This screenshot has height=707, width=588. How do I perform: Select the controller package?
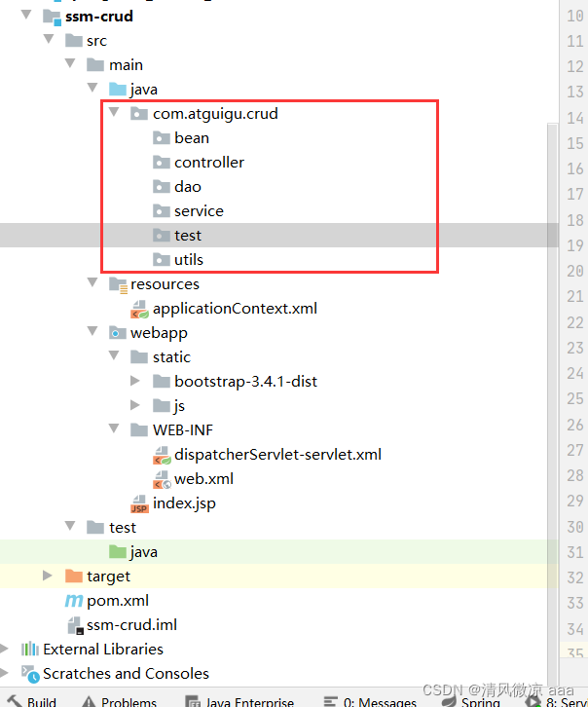tap(209, 162)
